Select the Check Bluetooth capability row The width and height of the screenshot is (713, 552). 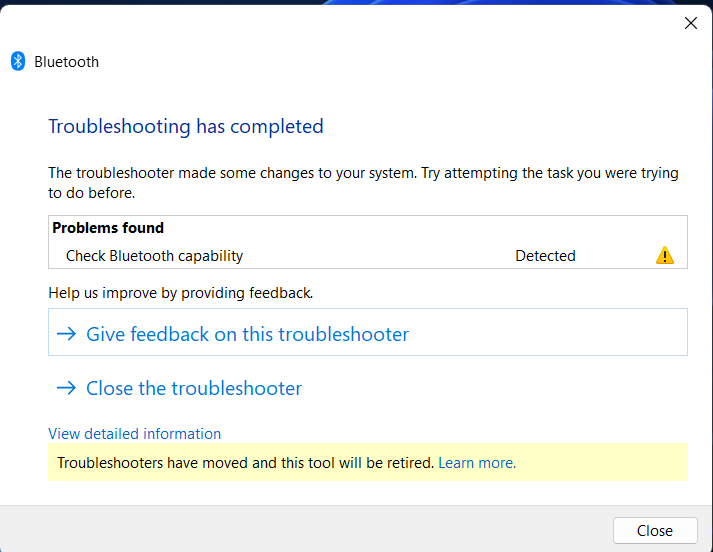tap(368, 256)
